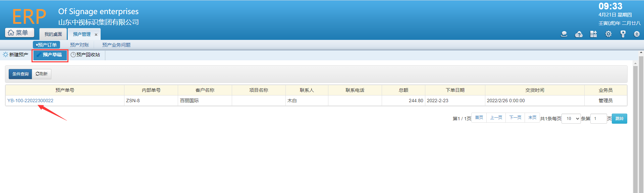Click the 业务员 column header
This screenshot has width=644, height=193.
(606, 90)
